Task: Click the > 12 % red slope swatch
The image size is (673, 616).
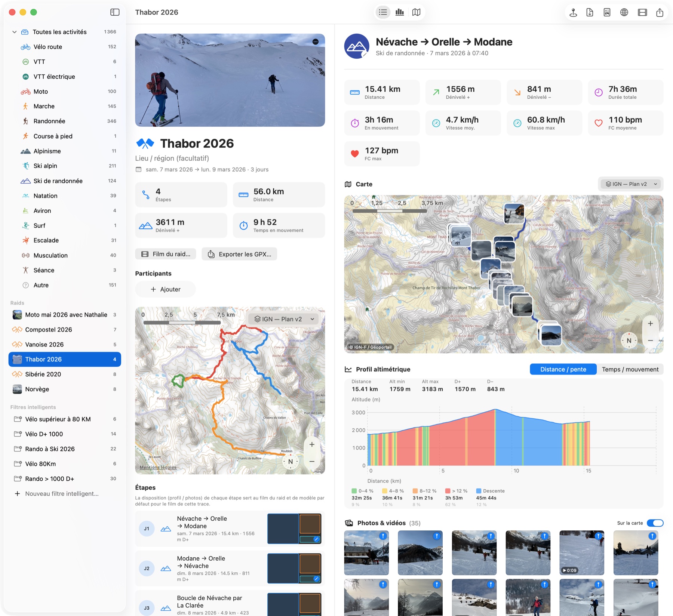Action: pyautogui.click(x=448, y=491)
